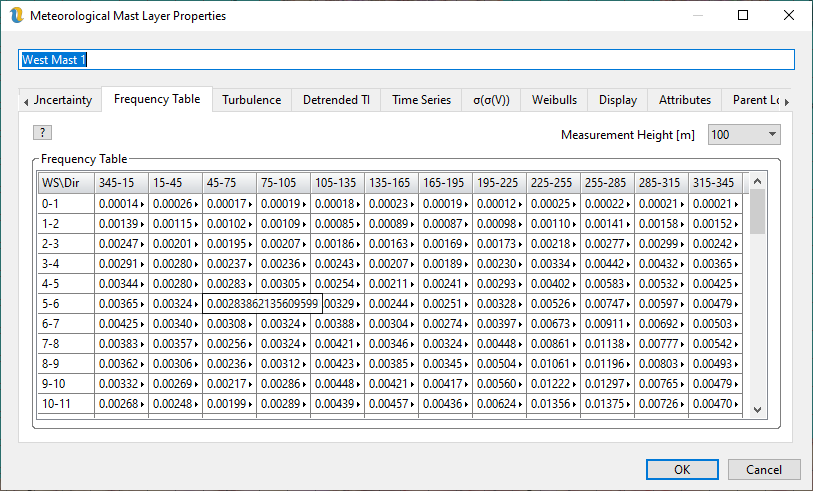This screenshot has width=813, height=491.
Task: Click the West Mast 1 name field
Action: coord(406,60)
